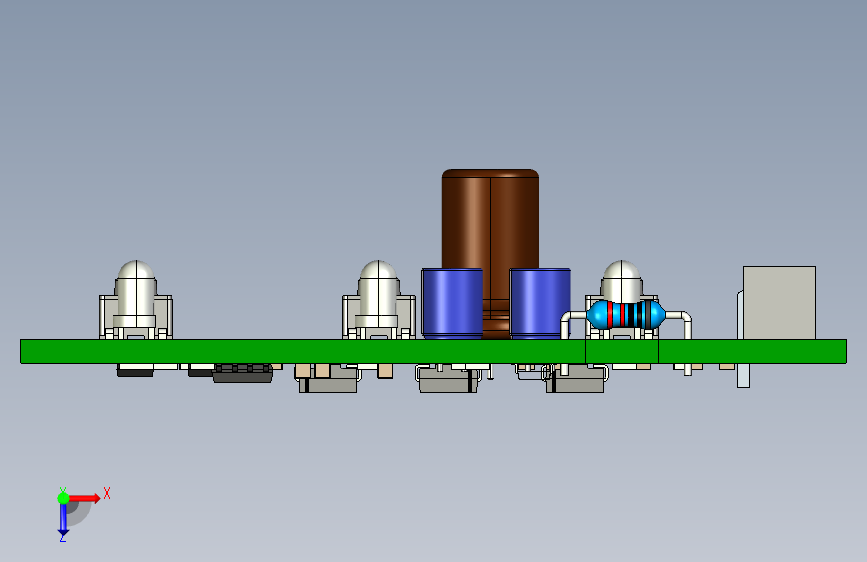Viewport: 867px width, 562px height.
Task: Select the connector pin protruding below the board
Action: (744, 376)
